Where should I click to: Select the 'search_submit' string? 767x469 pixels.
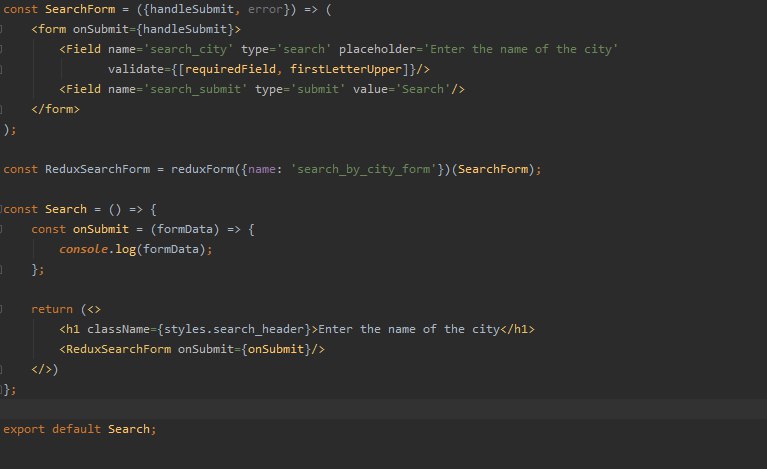(195, 89)
